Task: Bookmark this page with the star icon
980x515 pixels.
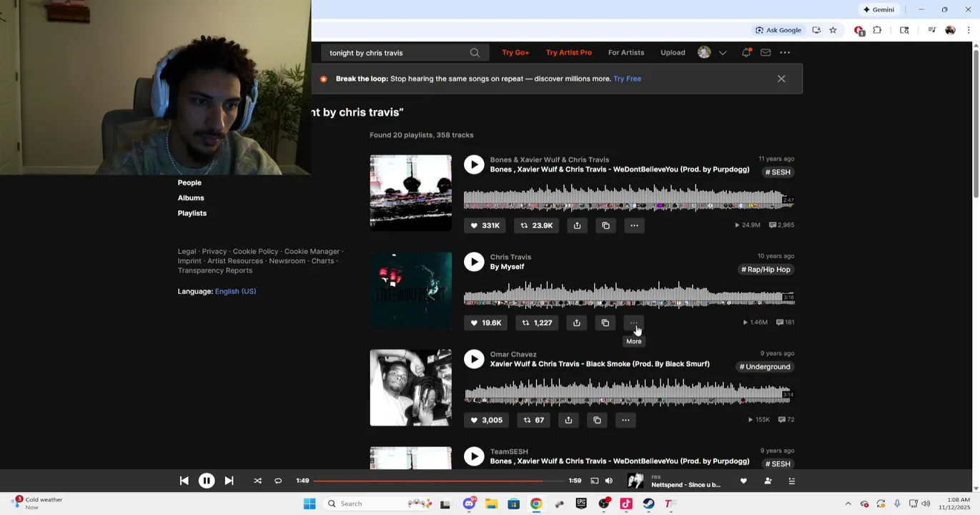Action: (x=833, y=30)
